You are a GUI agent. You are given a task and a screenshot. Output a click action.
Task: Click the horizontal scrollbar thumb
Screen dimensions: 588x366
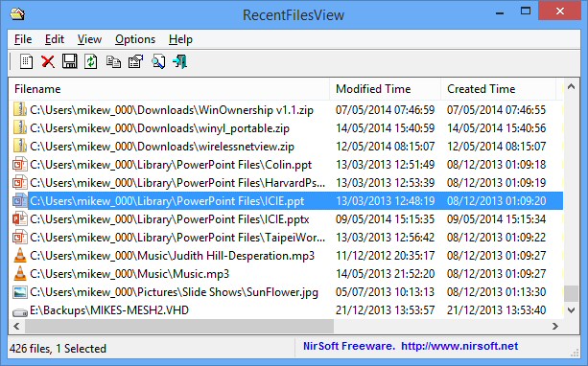click(x=179, y=327)
